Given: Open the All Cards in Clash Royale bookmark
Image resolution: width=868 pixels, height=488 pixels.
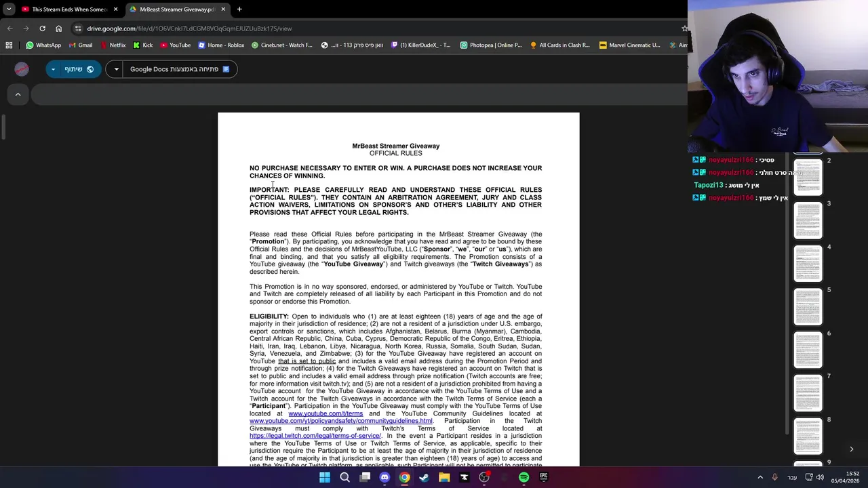Looking at the screenshot, I should (560, 45).
